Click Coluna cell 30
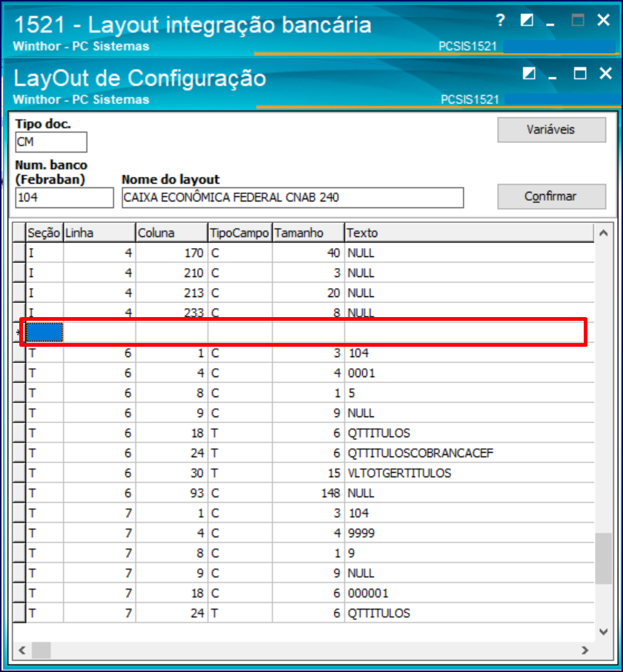The image size is (623, 672). point(172,473)
